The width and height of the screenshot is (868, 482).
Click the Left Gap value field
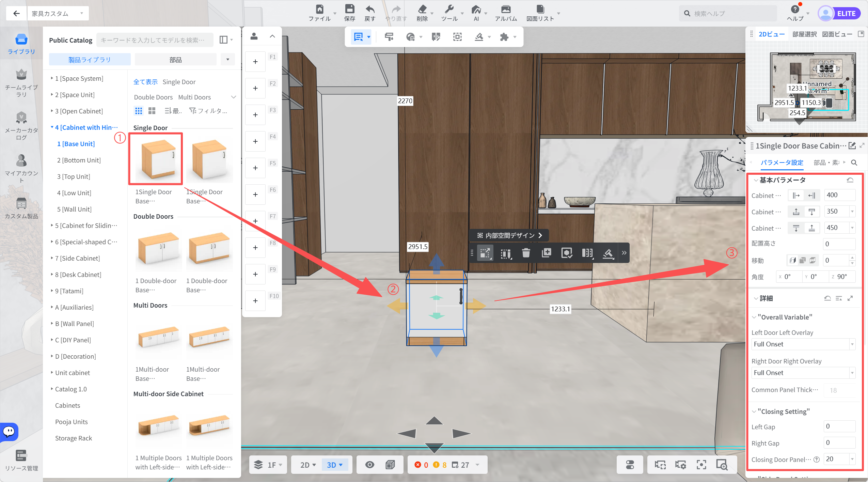839,426
